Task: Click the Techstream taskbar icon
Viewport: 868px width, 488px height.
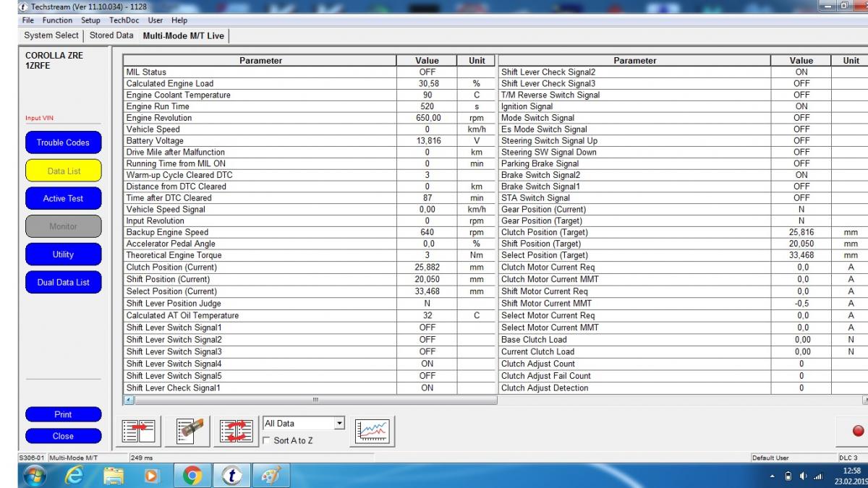Action: [231, 475]
